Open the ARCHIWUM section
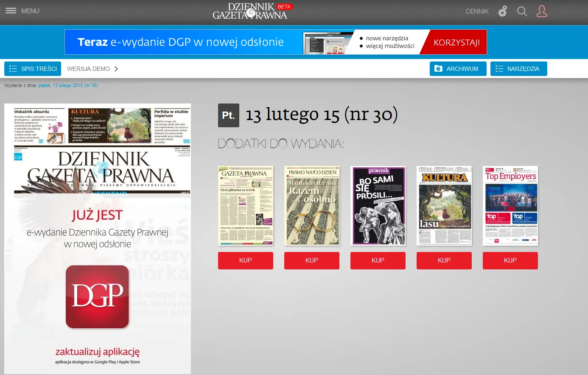 click(458, 69)
